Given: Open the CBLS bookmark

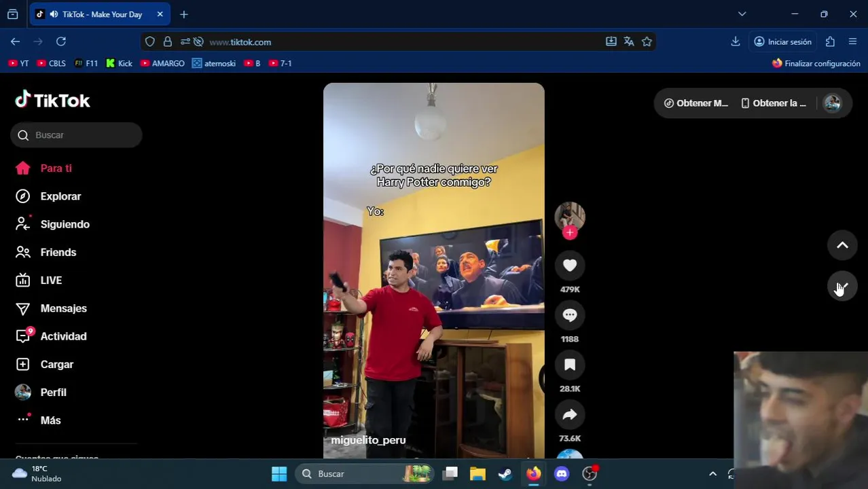Looking at the screenshot, I should coord(52,63).
